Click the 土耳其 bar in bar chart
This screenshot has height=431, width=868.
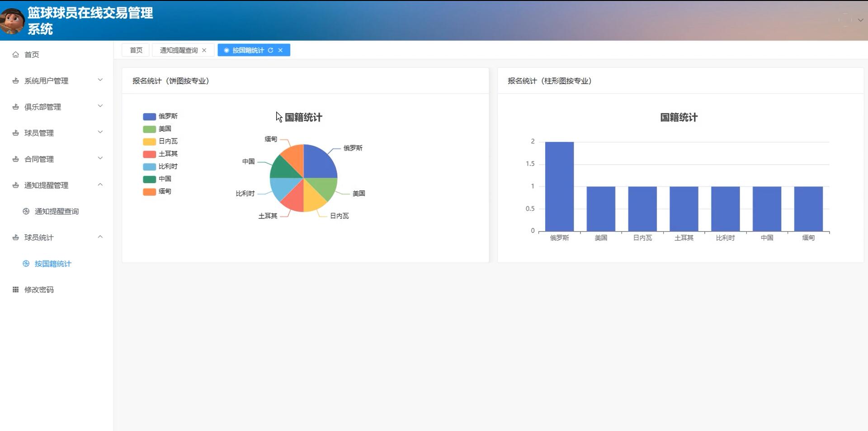click(x=684, y=208)
